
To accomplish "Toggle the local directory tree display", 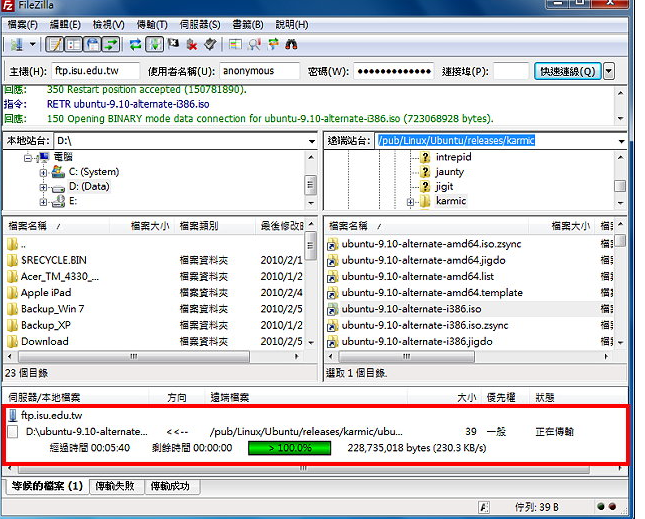I will [74, 44].
